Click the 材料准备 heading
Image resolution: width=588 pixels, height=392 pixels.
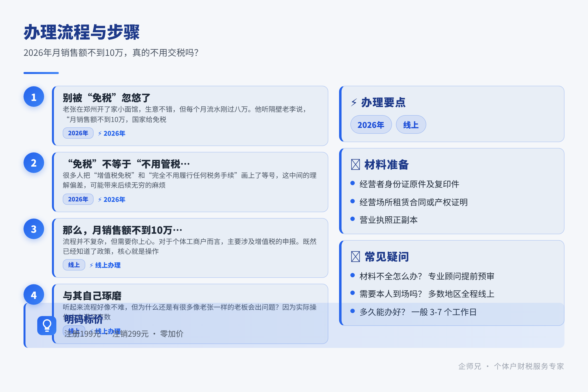coord(387,164)
